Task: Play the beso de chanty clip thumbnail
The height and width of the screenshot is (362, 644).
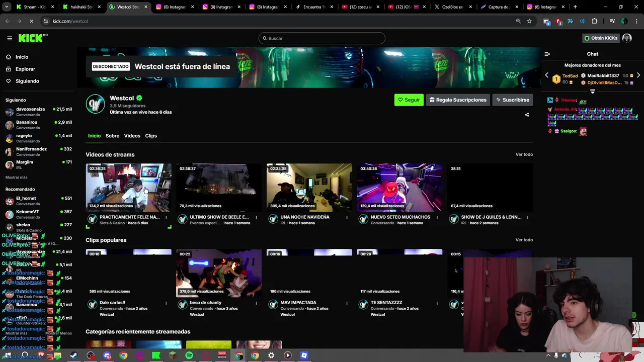Action: [219, 273]
